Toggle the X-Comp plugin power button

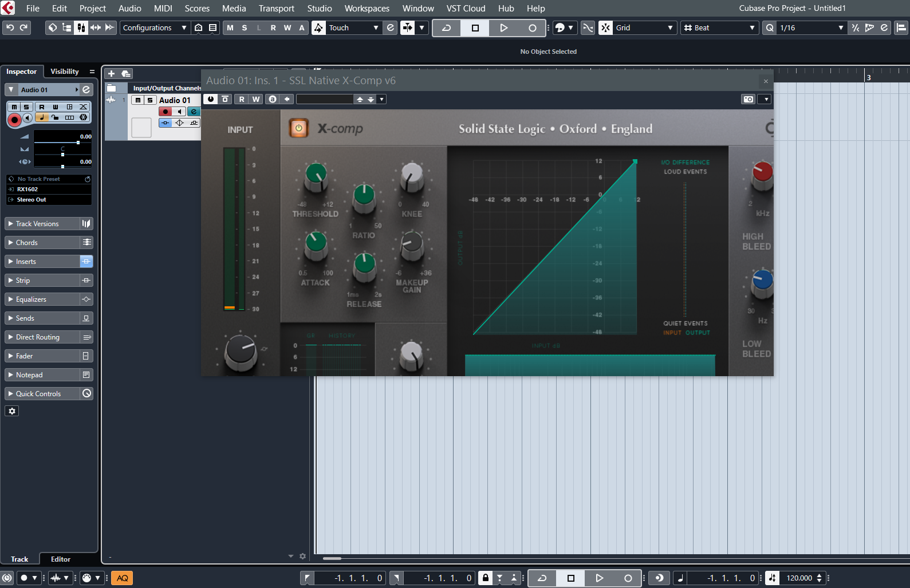click(x=298, y=129)
